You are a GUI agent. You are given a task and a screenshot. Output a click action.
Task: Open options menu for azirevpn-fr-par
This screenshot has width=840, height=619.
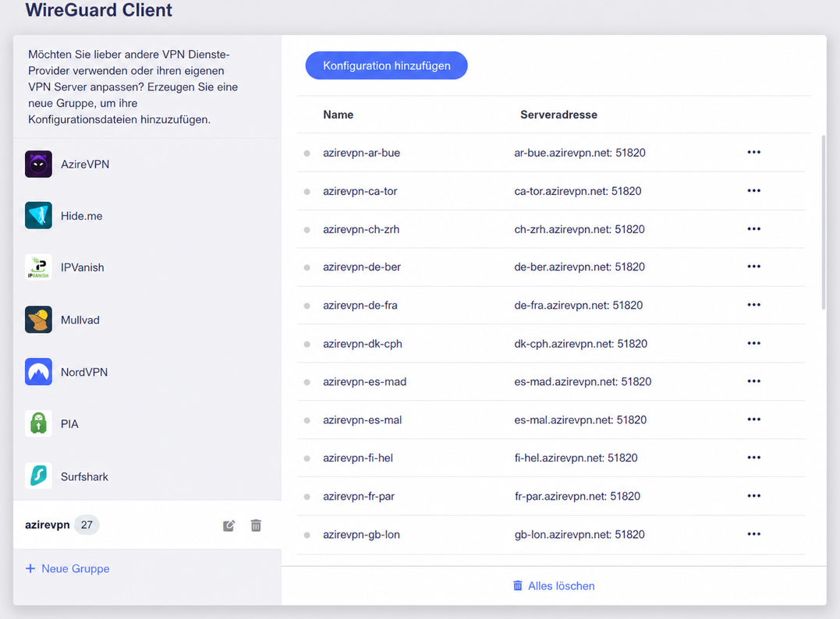click(753, 496)
